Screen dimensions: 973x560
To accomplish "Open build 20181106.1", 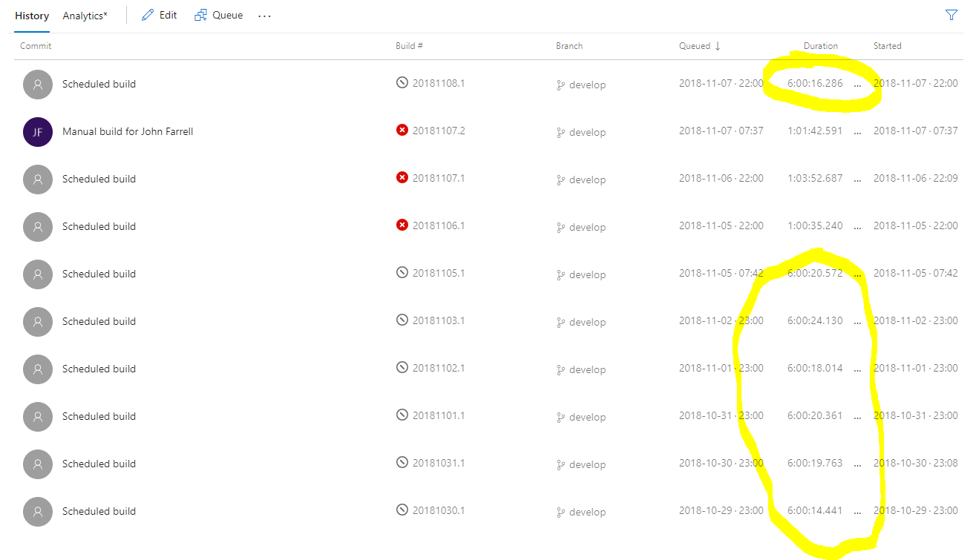I will [x=439, y=225].
